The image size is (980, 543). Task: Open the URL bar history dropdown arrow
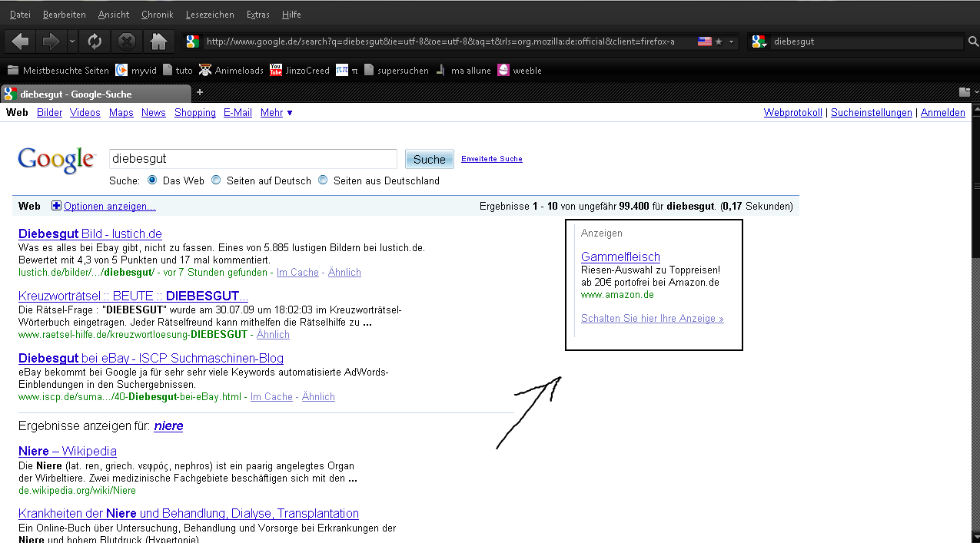click(x=732, y=41)
